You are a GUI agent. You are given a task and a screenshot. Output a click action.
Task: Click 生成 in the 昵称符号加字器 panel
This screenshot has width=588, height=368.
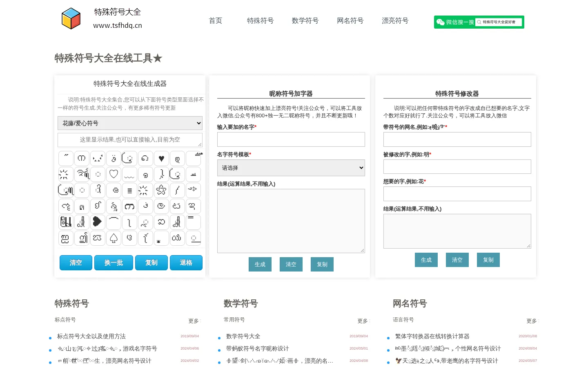coord(260,265)
